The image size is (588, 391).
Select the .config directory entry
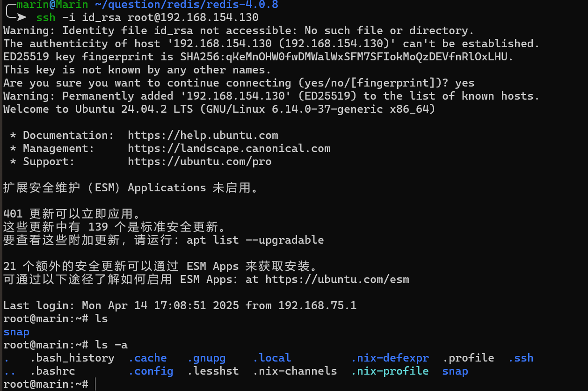pos(151,371)
